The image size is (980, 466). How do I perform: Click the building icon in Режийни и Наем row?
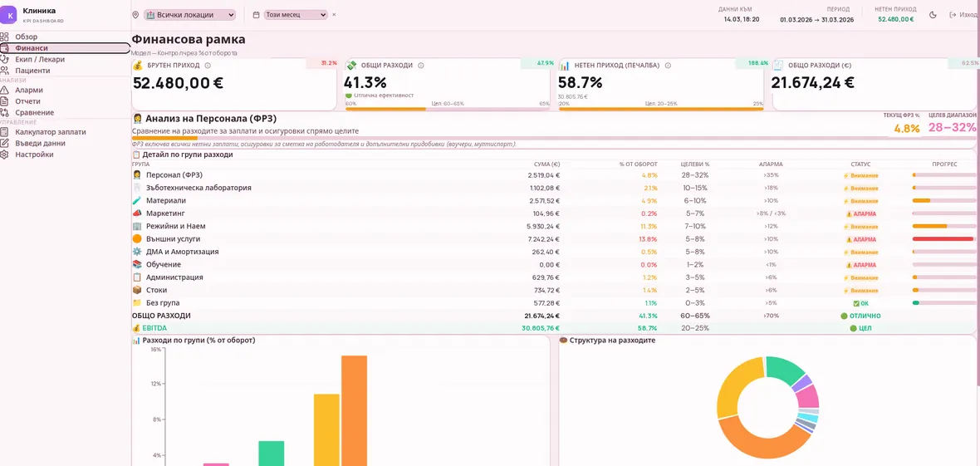pyautogui.click(x=137, y=226)
